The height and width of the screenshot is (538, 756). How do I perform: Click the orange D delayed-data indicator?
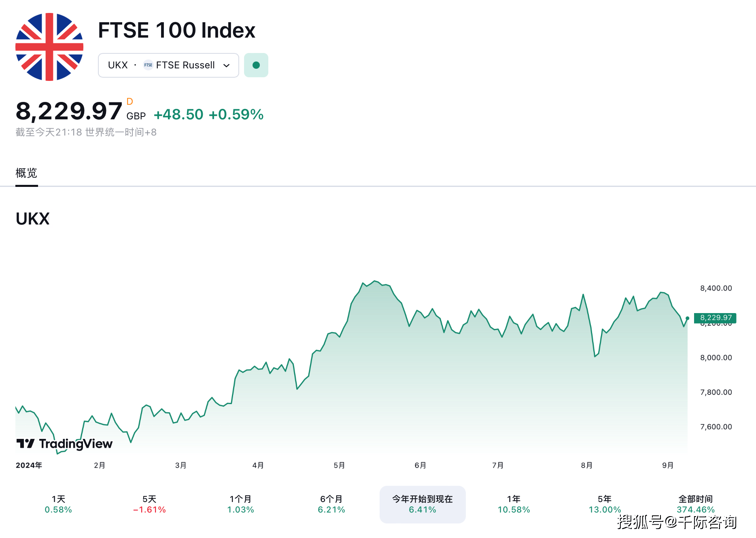click(x=130, y=102)
